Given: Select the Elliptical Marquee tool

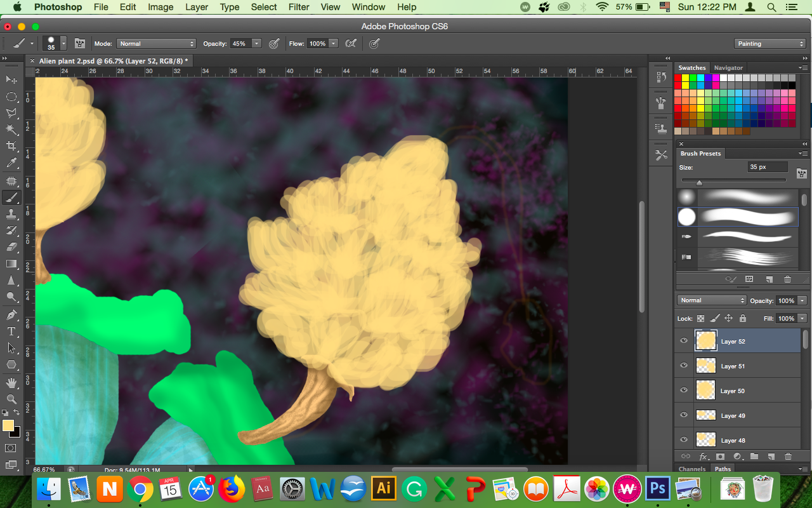Looking at the screenshot, I should [11, 97].
